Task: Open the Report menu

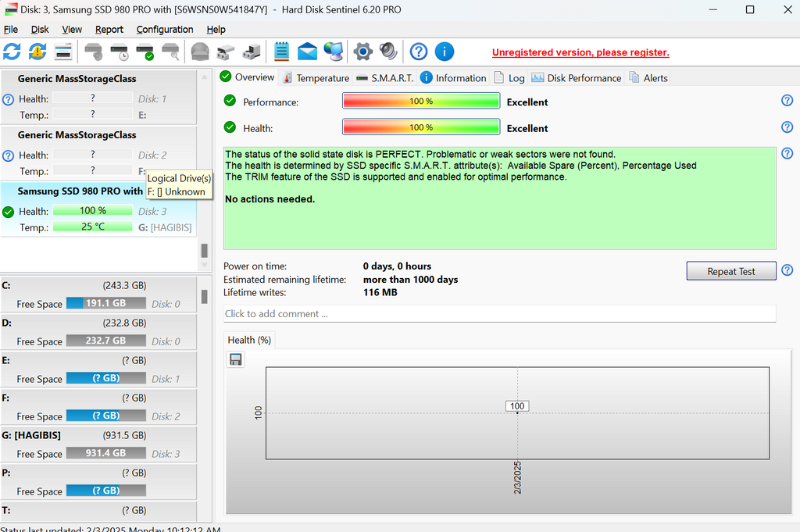Action: pos(109,30)
